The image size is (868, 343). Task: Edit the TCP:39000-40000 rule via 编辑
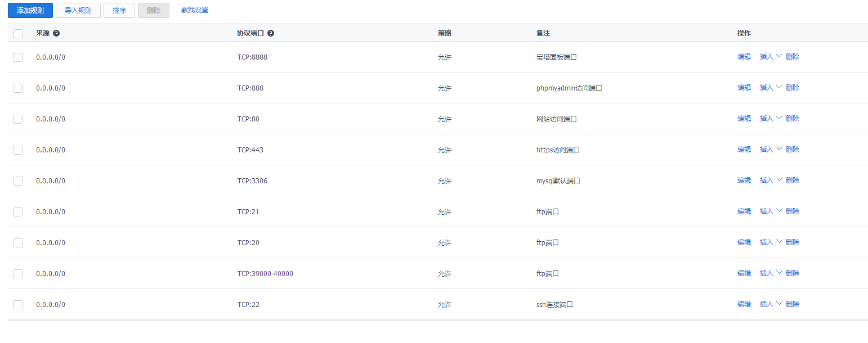744,273
